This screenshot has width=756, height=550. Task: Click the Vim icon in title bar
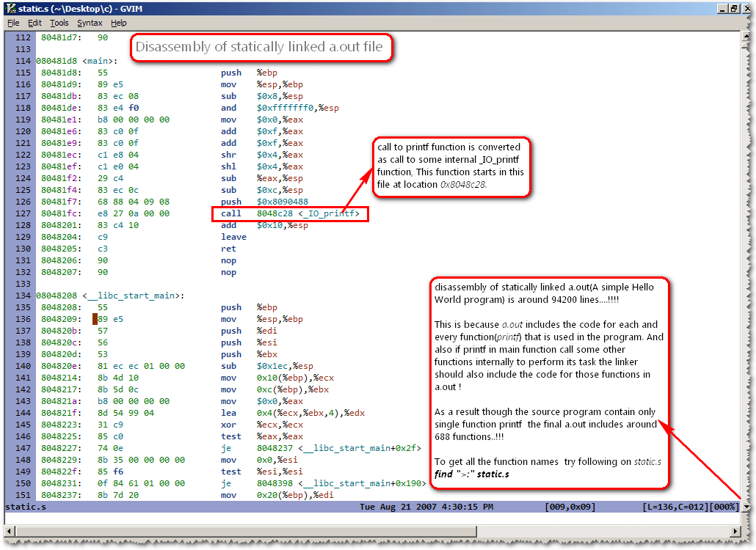coord(11,9)
